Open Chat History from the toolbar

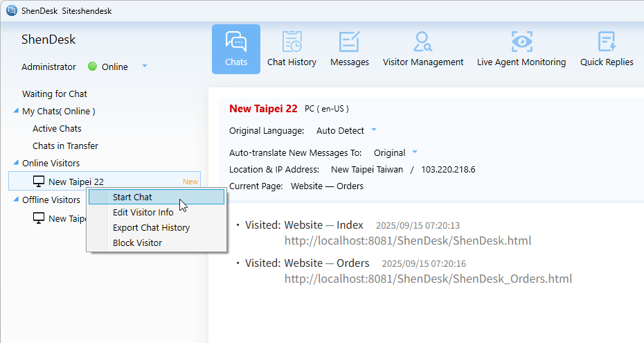pyautogui.click(x=292, y=49)
